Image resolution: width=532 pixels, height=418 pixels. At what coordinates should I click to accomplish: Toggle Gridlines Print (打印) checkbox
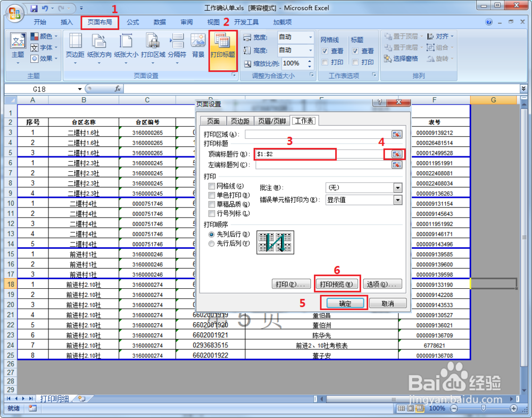pos(325,62)
